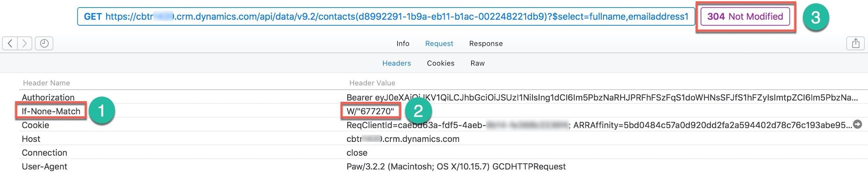
Task: Select the User-Agent header value
Action: click(x=456, y=166)
